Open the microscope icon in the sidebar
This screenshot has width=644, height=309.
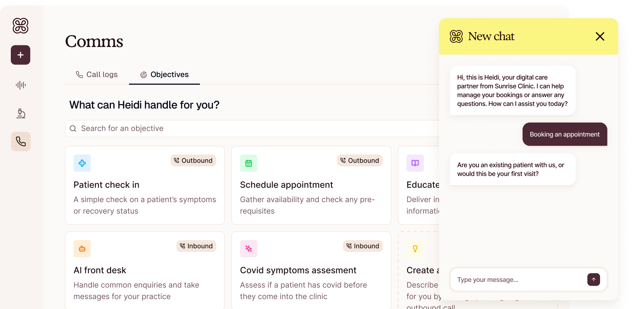pyautogui.click(x=21, y=113)
